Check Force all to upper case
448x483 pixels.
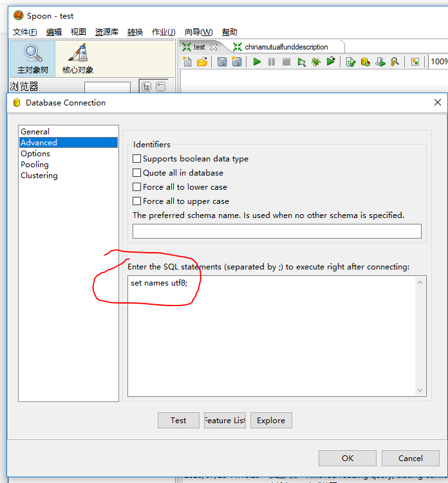136,201
